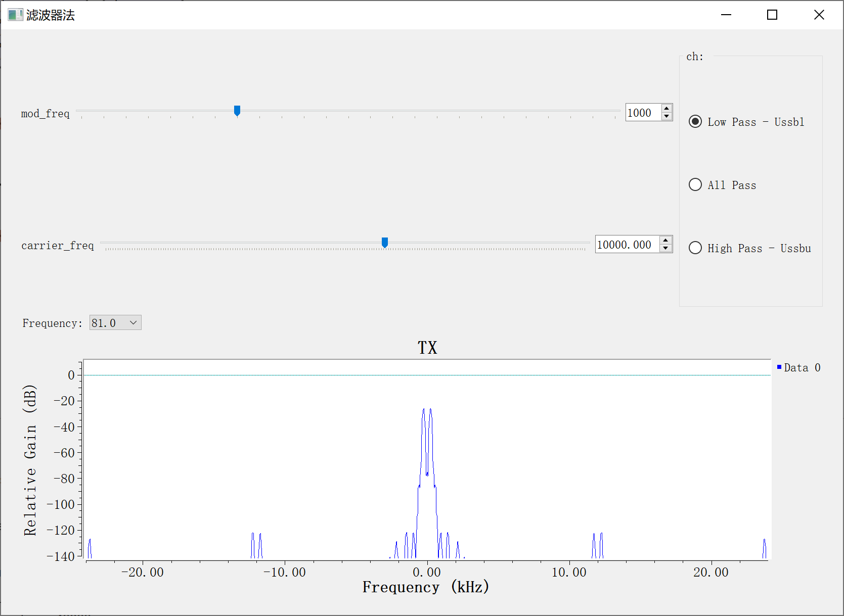Select the Low Pass - Ussbl radio button
844x616 pixels.
tap(695, 122)
